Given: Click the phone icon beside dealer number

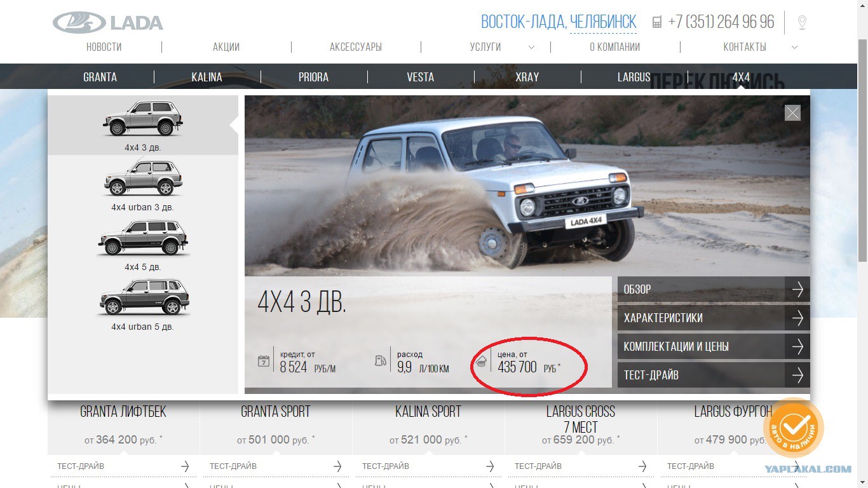Looking at the screenshot, I should pos(657,22).
